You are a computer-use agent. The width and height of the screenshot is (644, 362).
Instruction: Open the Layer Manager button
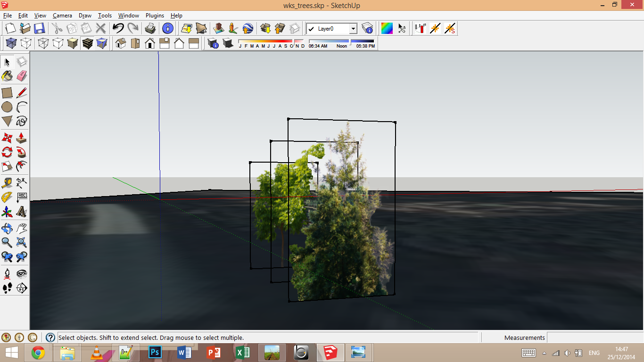(368, 28)
